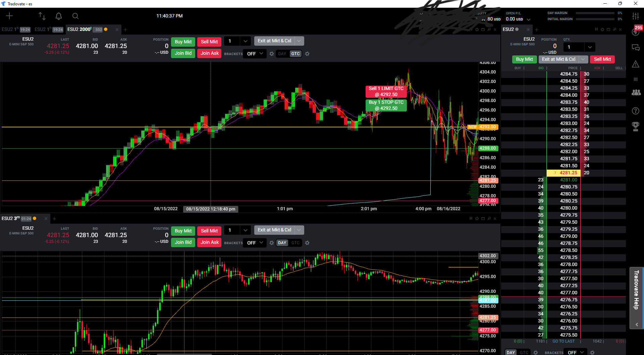Open upper chart bracket settings gear
Image resolution: width=644 pixels, height=355 pixels.
(x=272, y=54)
